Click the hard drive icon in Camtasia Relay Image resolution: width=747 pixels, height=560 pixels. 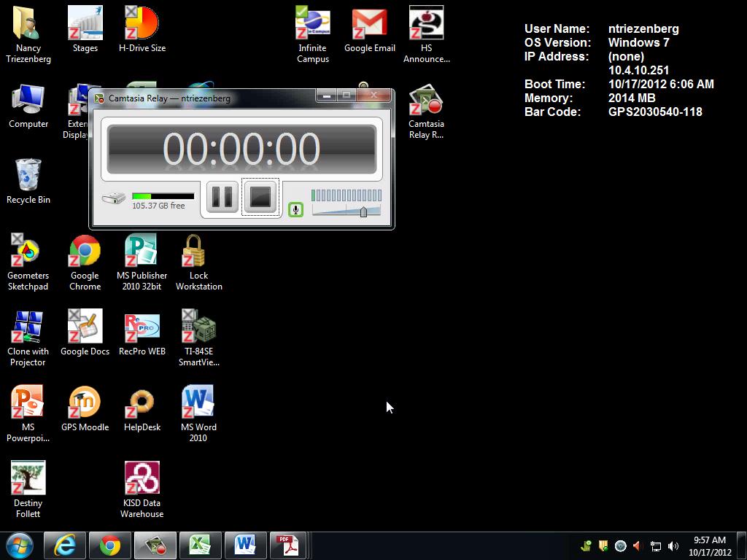pyautogui.click(x=113, y=198)
